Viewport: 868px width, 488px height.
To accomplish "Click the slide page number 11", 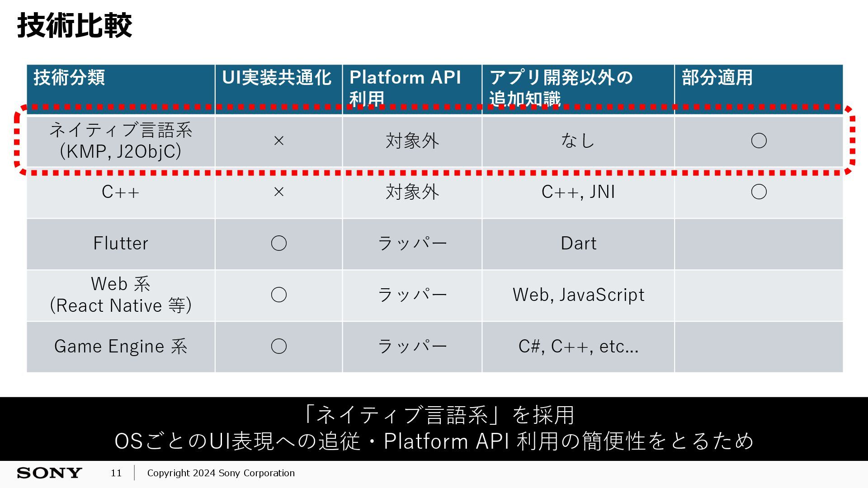I will (116, 473).
